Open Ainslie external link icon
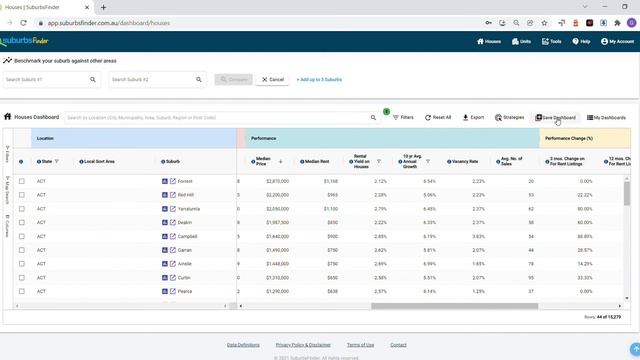The width and height of the screenshot is (640, 360). [x=173, y=264]
